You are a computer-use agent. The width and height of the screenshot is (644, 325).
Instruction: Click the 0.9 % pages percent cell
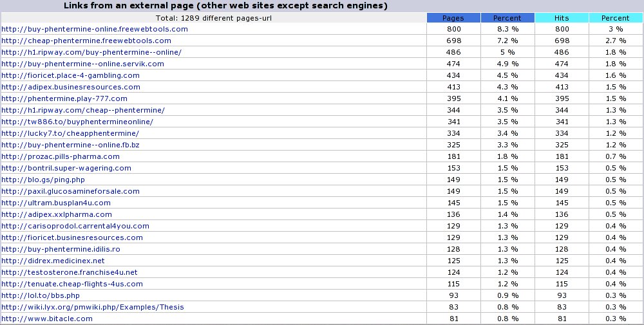click(507, 295)
